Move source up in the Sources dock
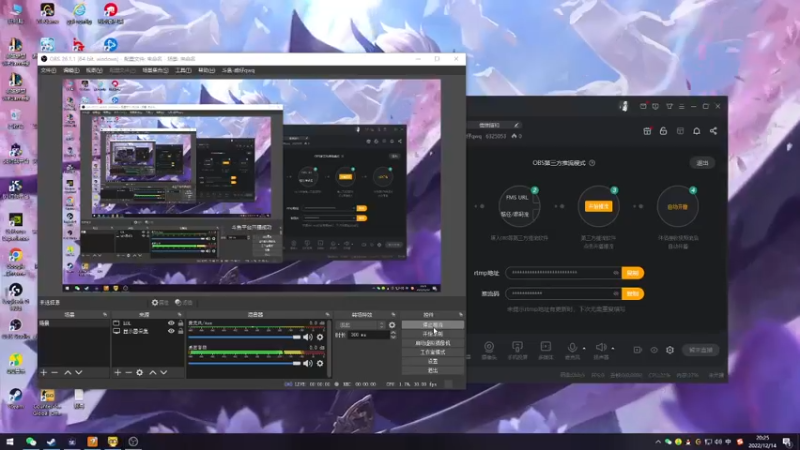This screenshot has height=450, width=800. [x=153, y=372]
